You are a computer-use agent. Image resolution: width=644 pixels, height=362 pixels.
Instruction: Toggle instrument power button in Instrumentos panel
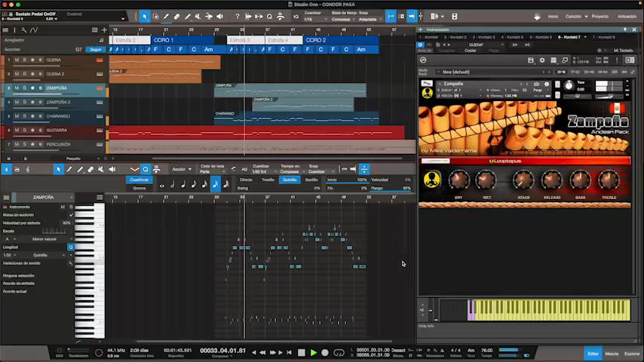click(420, 44)
